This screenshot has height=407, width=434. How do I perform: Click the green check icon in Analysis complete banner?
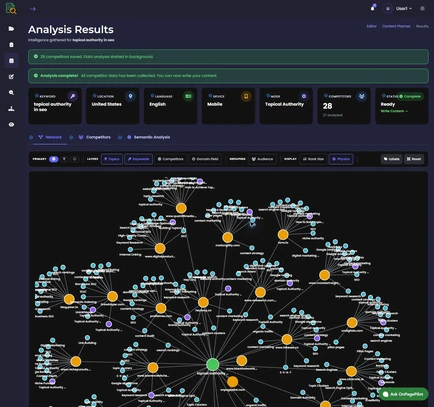[x=36, y=76]
